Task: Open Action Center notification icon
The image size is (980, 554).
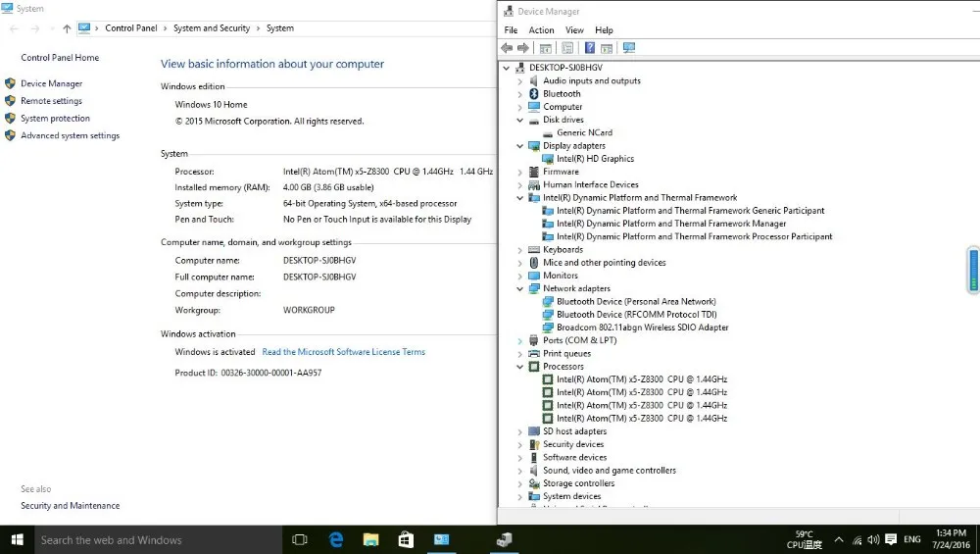Action: [891, 539]
